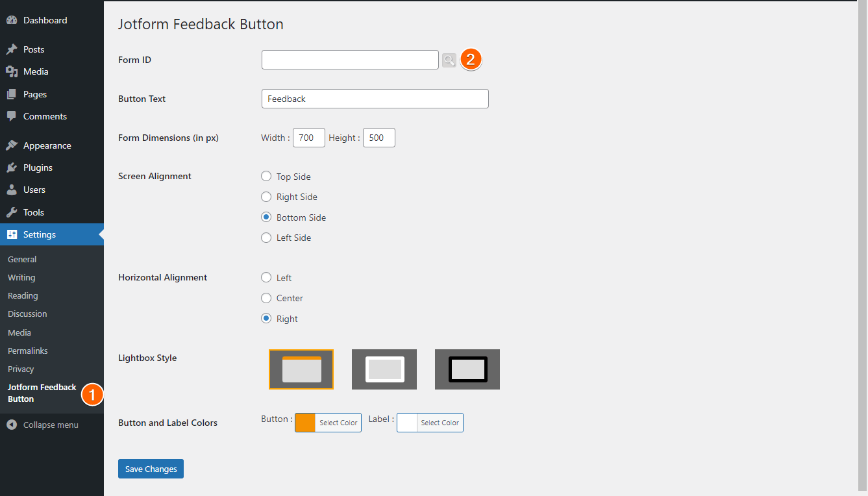Open the Settings menu item
The height and width of the screenshot is (496, 868).
pos(52,234)
